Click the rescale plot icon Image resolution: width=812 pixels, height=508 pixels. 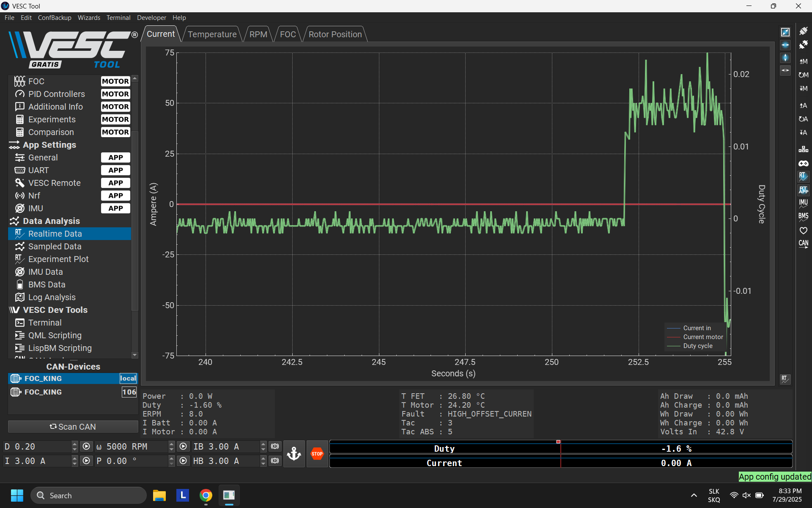coord(785,32)
